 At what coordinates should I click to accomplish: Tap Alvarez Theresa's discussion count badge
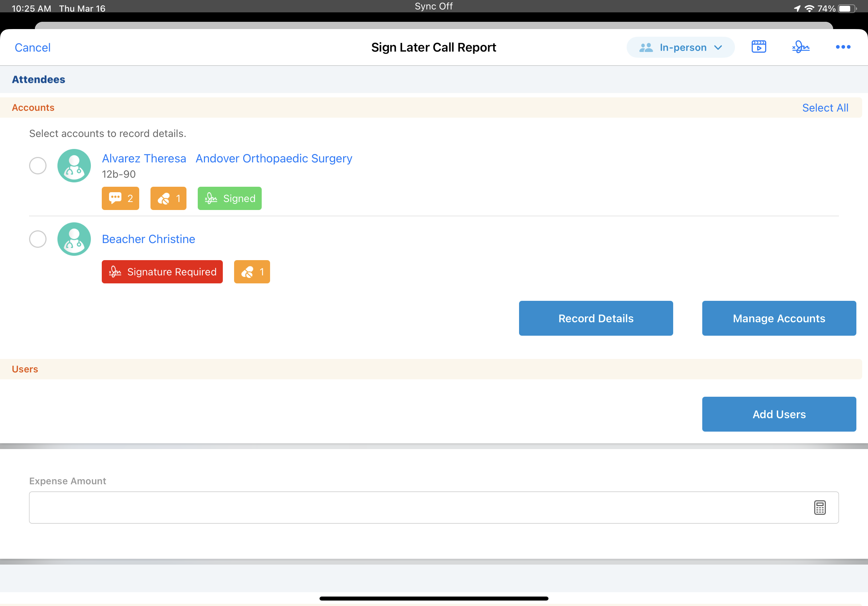coord(120,198)
